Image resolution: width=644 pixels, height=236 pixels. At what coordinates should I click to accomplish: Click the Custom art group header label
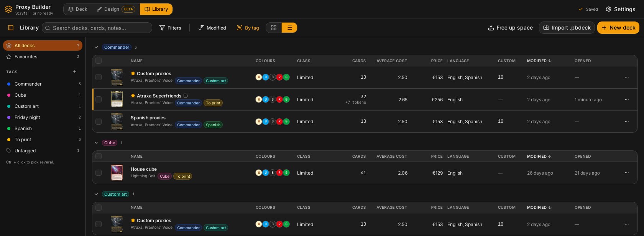(x=115, y=194)
